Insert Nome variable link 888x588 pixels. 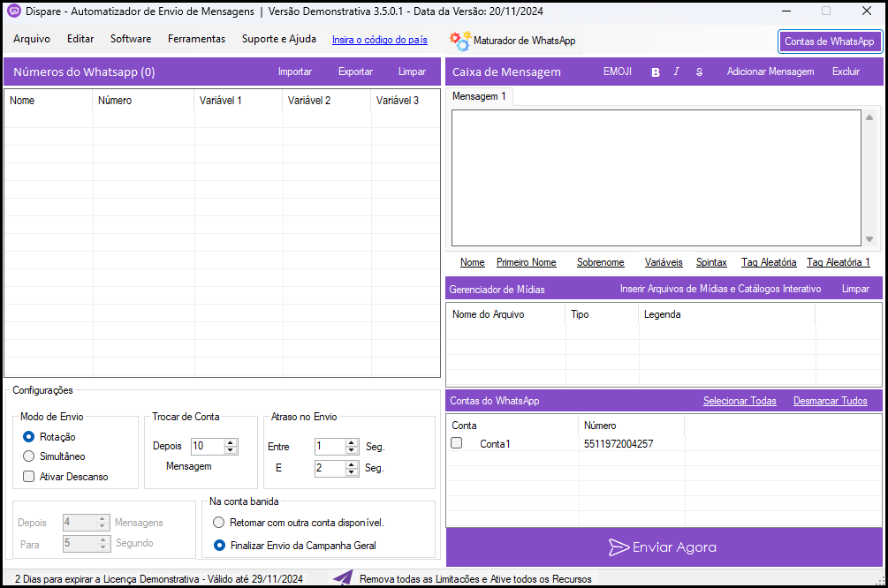pyautogui.click(x=473, y=262)
